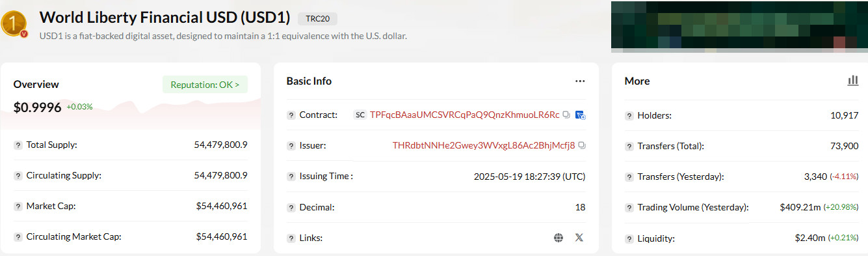The image size is (868, 256).
Task: Open contract address TPFqcBAaaUMCSVRCqPaQ9QnzKhmuoLR6Rc
Action: 464,115
